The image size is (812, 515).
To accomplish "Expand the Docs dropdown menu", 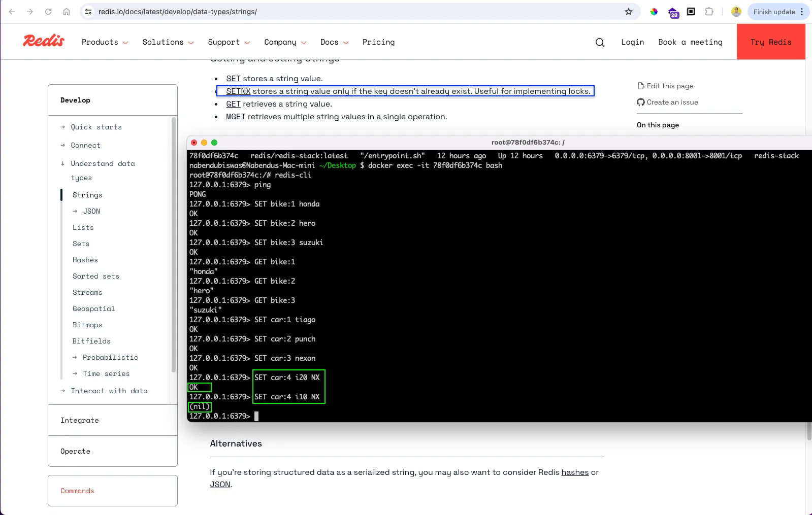I will [335, 42].
